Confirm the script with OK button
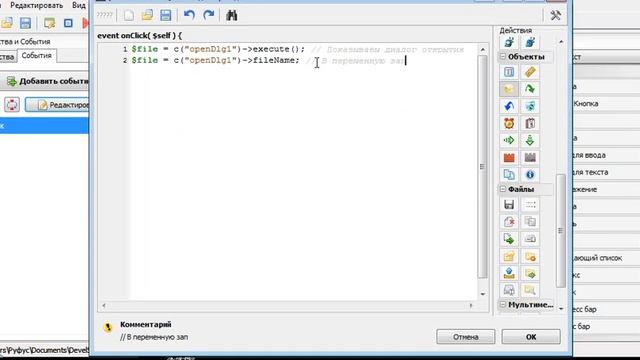Screen dimensions: 640x360 pyautogui.click(x=531, y=337)
